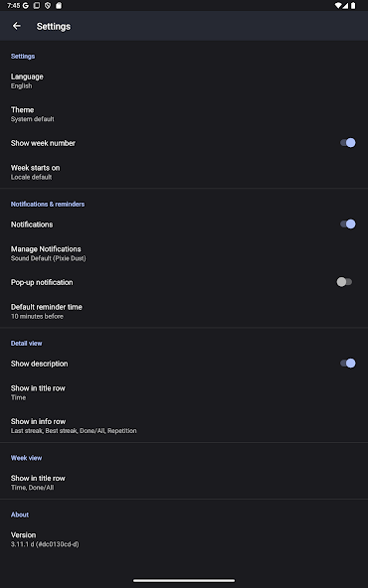Viewport: 368px width, 588px height.
Task: Tap the shield icon in status bar
Action: tap(48, 6)
